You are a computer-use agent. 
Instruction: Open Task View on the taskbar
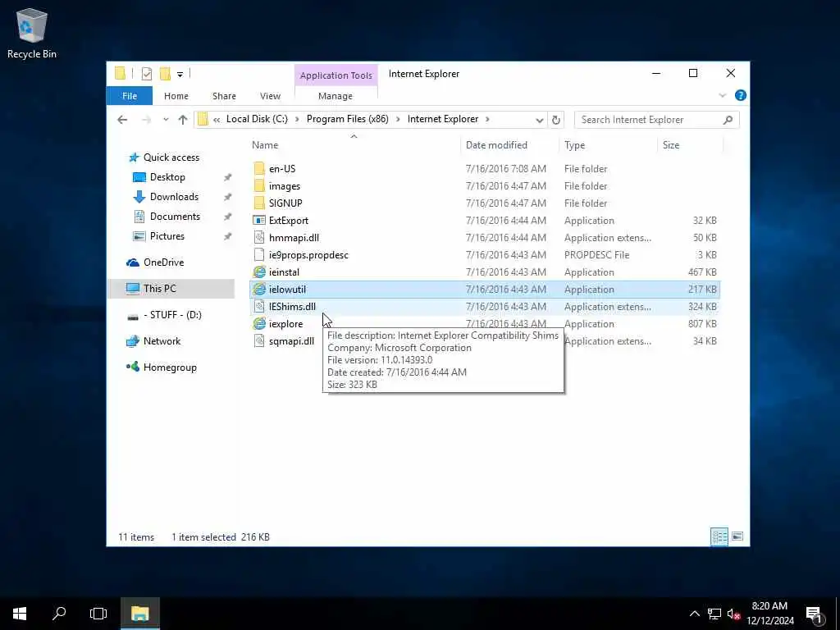click(98, 614)
